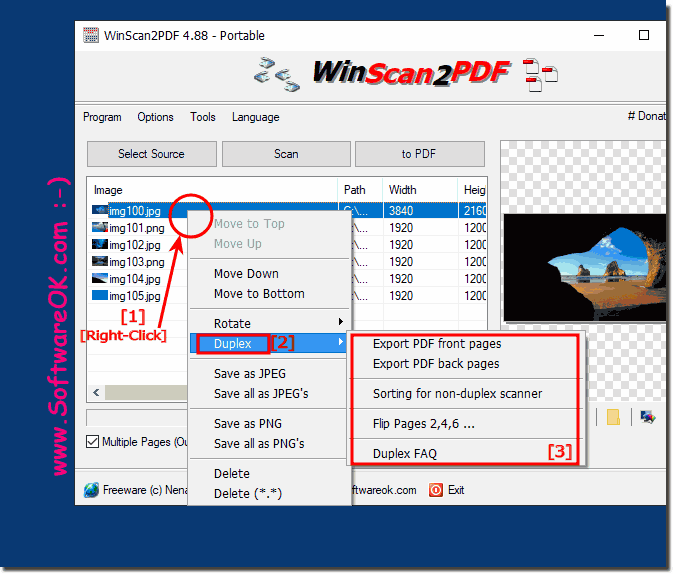Click the red Exit power icon
Viewport: 673px width, 574px height.
[x=435, y=489]
